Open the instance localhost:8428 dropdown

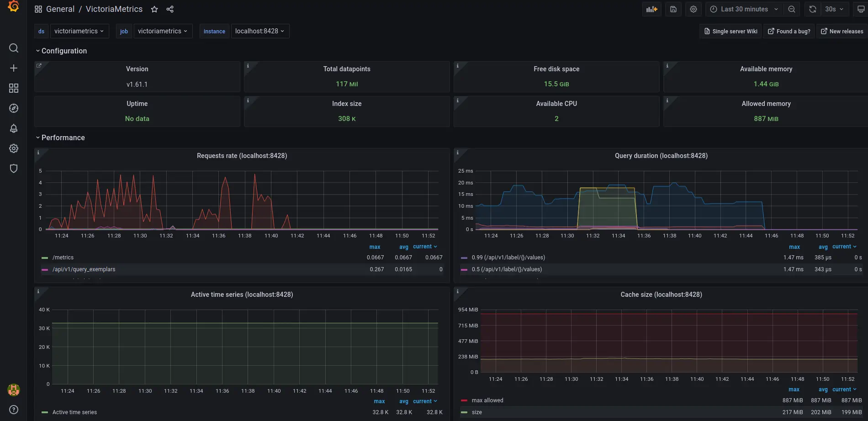pyautogui.click(x=259, y=31)
